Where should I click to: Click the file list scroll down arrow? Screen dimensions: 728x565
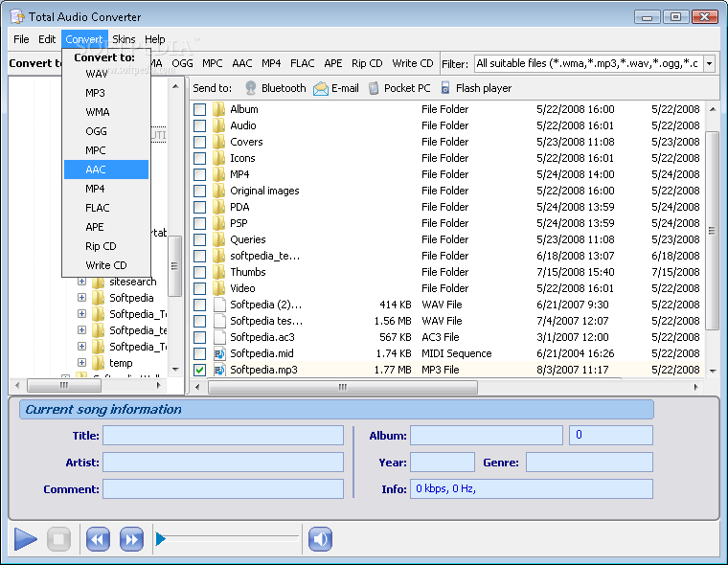pyautogui.click(x=713, y=371)
